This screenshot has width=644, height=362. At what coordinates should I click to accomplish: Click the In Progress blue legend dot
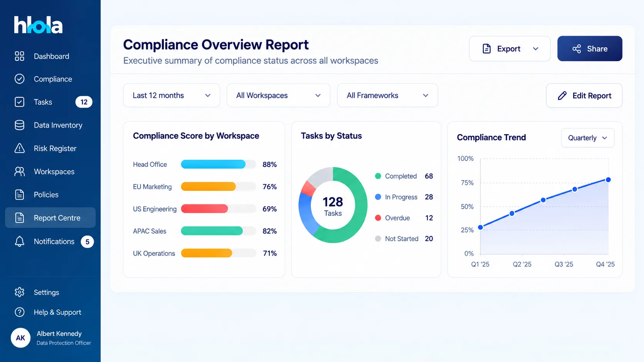378,197
